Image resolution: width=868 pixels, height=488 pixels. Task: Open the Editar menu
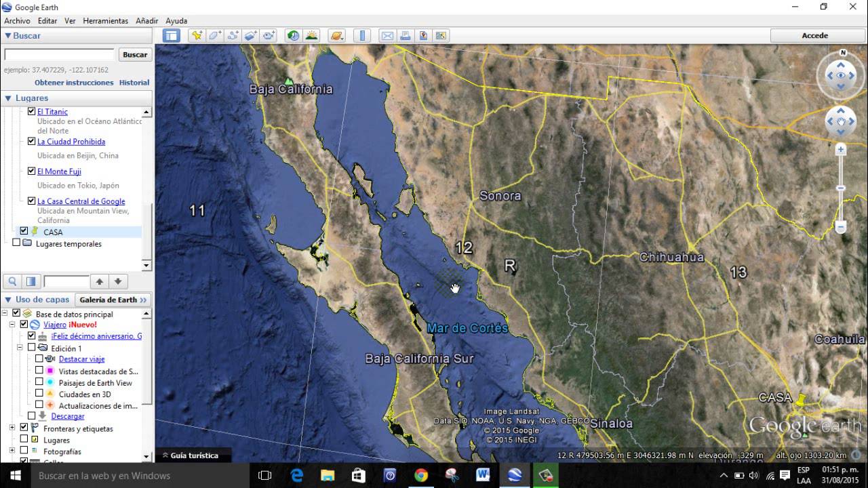pyautogui.click(x=47, y=21)
